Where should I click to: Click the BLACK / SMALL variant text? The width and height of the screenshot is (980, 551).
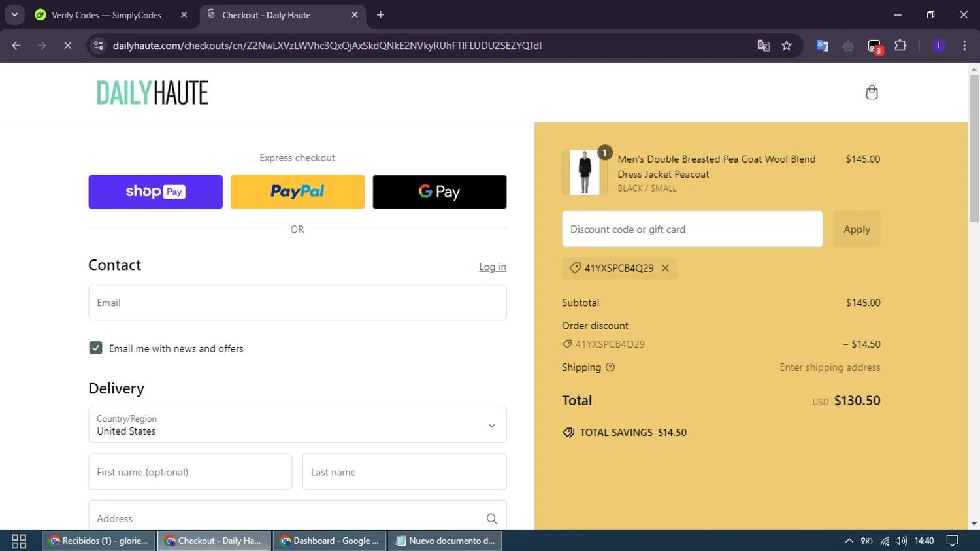point(647,188)
